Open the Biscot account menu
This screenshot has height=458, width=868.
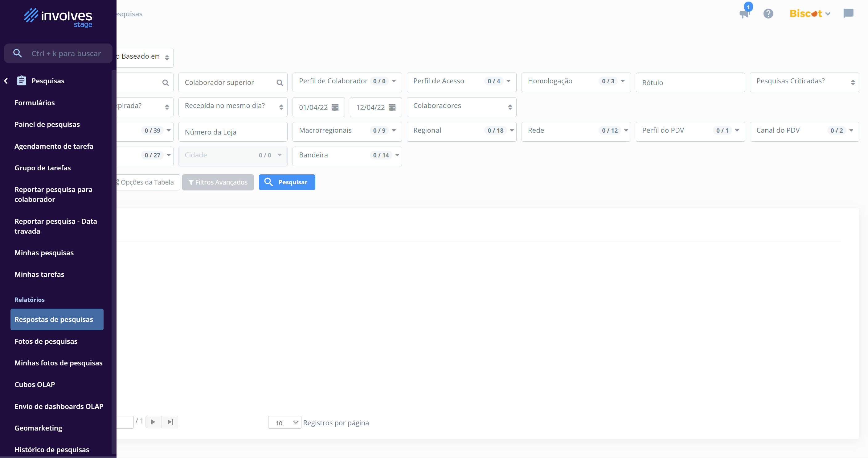click(809, 14)
